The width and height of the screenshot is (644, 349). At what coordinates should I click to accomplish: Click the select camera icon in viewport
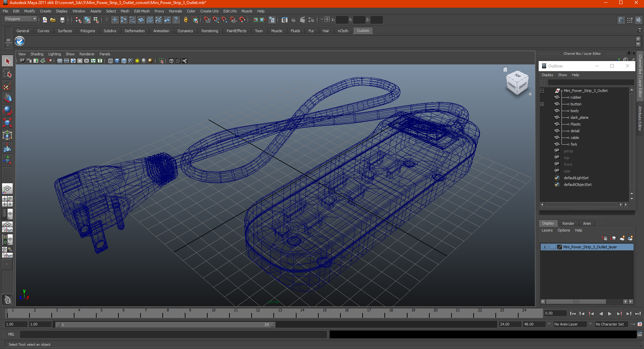(x=22, y=61)
